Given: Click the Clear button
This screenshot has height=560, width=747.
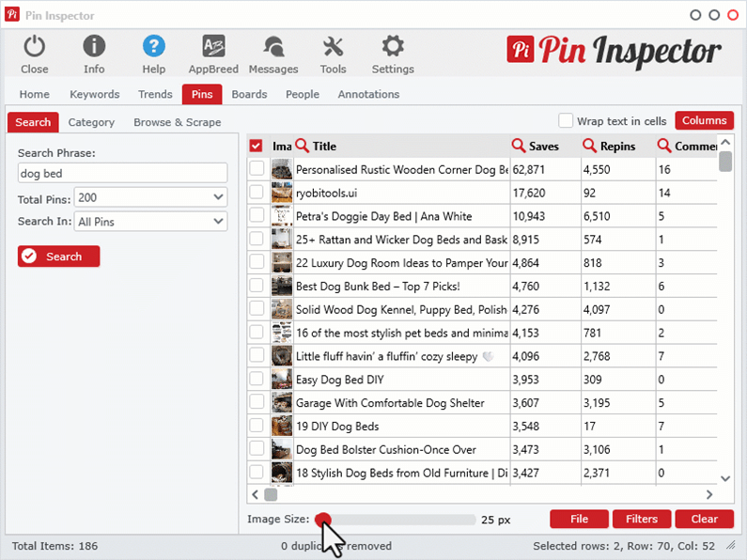Looking at the screenshot, I should pos(704,519).
